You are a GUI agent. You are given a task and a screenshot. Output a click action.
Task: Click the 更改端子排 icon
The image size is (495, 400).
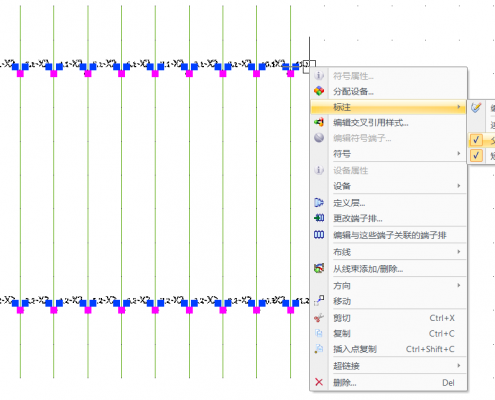click(x=319, y=218)
